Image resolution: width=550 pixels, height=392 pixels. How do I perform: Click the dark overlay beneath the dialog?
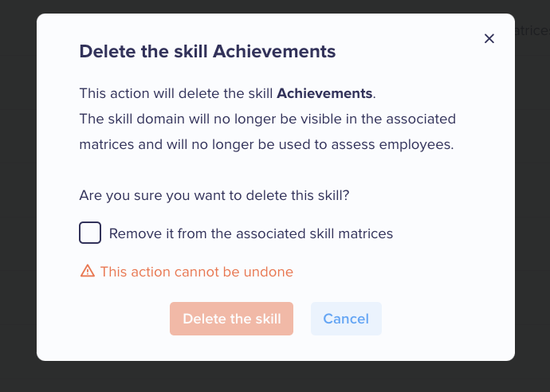(x=275, y=377)
